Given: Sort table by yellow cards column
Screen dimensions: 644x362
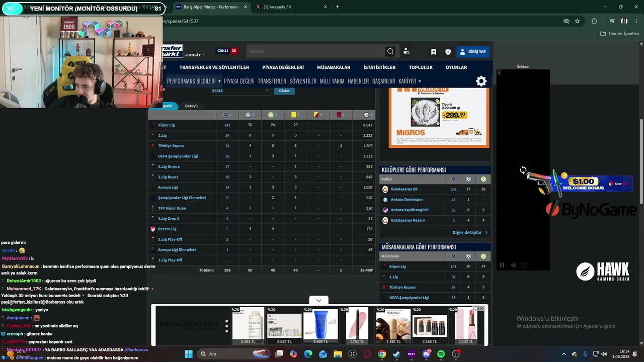Looking at the screenshot, I should click(294, 115).
